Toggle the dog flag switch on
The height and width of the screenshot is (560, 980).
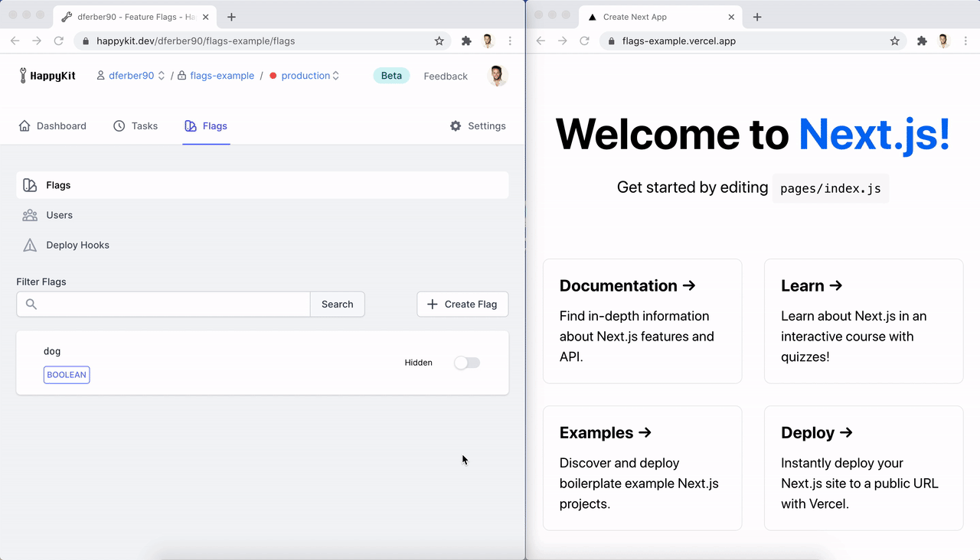467,363
